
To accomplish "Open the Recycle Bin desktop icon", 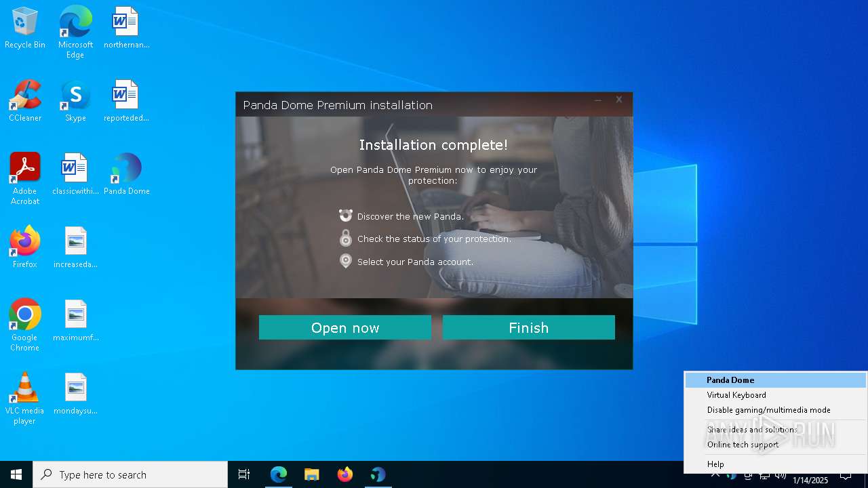I will point(25,28).
